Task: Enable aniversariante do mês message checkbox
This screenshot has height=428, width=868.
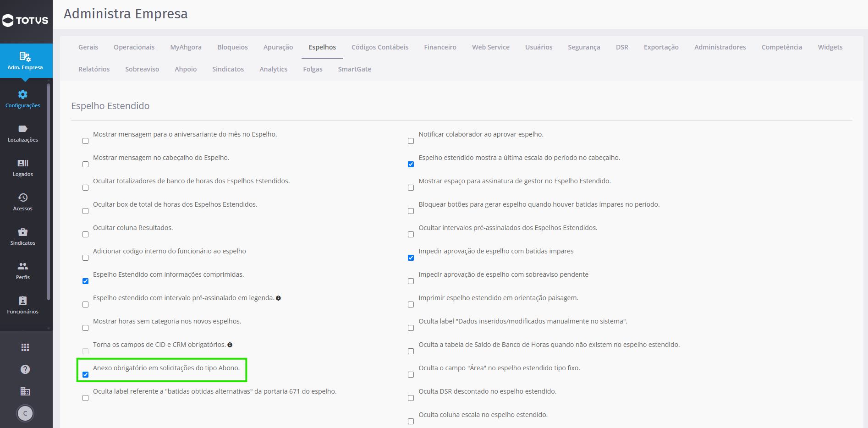Action: (x=85, y=141)
